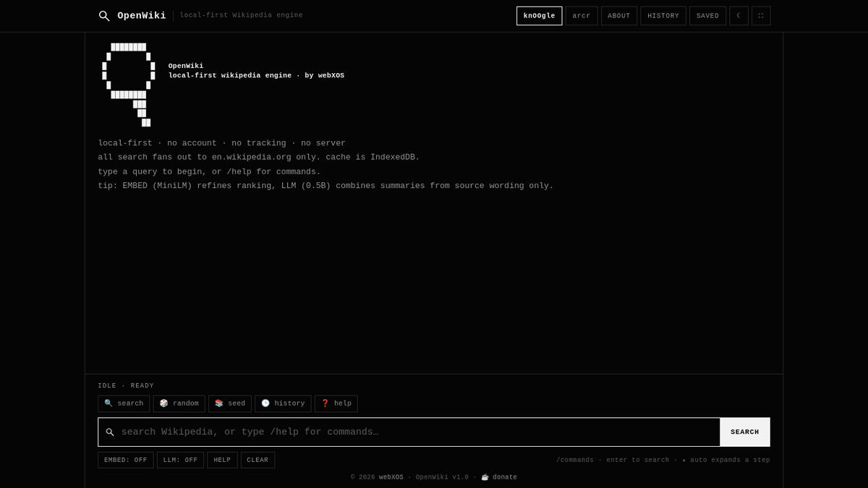Click the ASCII magnifier logo art
Screen dimensions: 868x488
click(x=129, y=85)
